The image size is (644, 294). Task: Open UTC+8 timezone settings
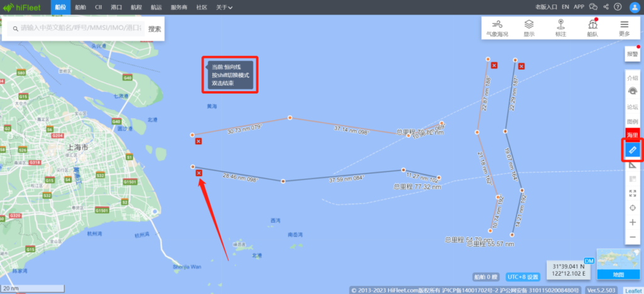coord(523,276)
